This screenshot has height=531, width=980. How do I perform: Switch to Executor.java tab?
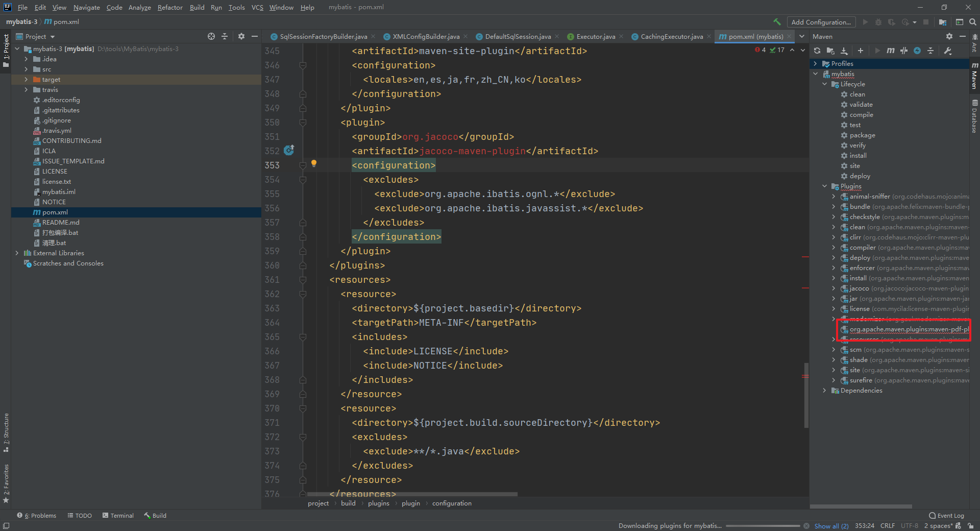595,36
